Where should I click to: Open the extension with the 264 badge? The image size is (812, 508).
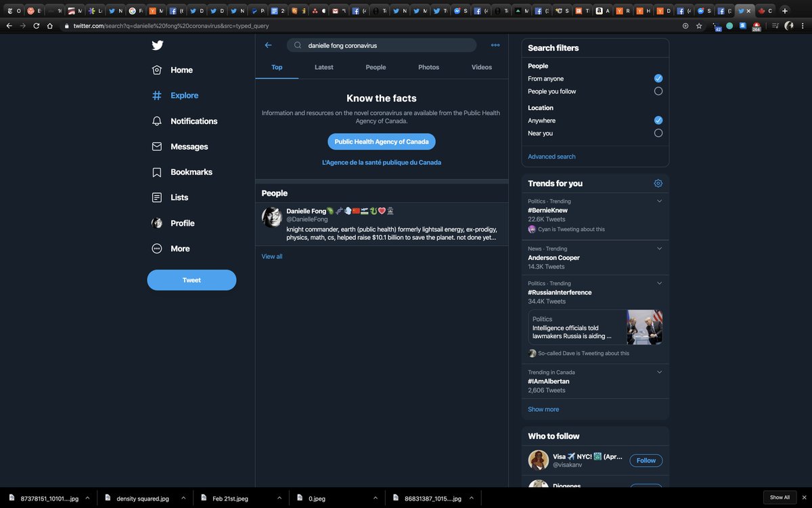(x=757, y=26)
